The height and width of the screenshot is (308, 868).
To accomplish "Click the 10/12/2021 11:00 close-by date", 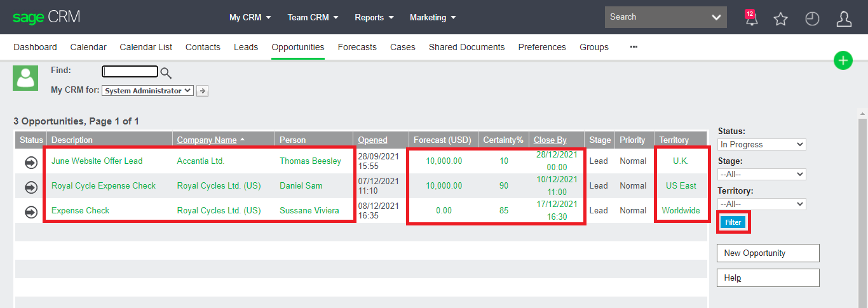I will pos(557,185).
